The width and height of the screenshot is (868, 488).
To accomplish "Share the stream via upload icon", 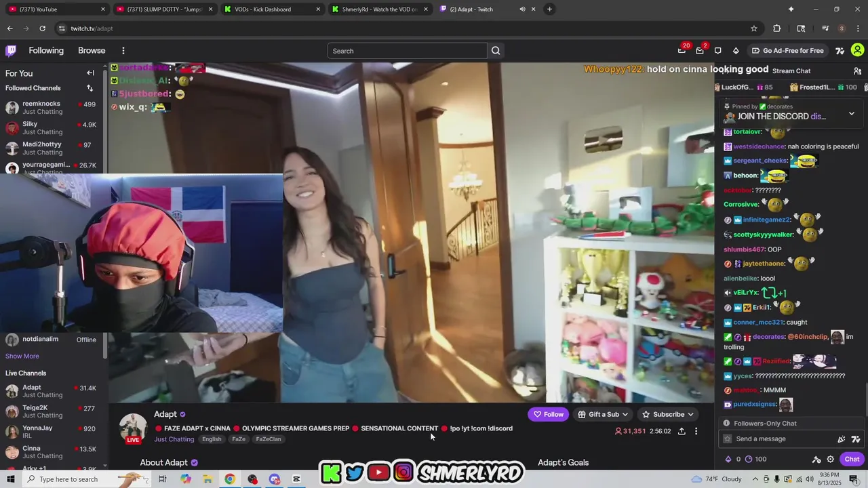I will coord(682,431).
